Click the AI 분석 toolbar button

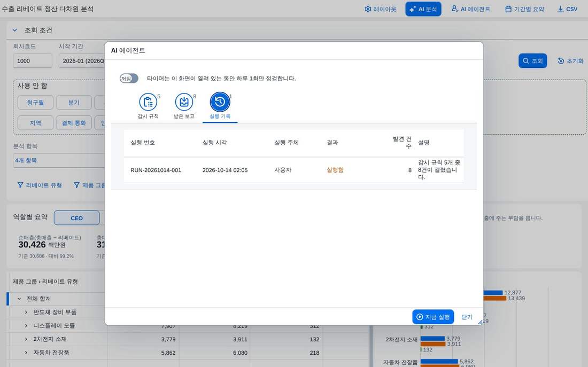[423, 9]
